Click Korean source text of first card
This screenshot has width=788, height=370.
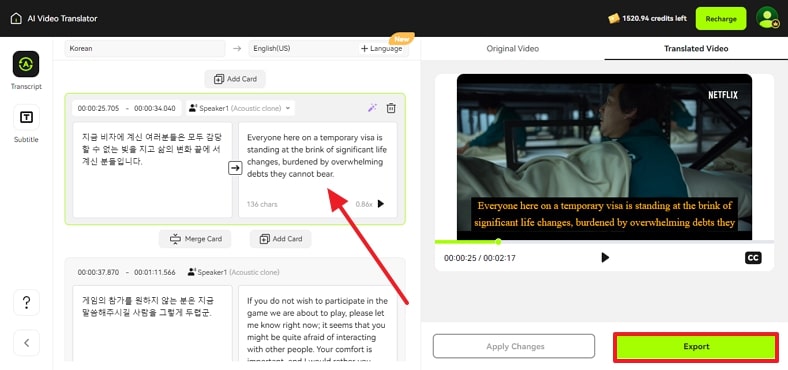152,169
